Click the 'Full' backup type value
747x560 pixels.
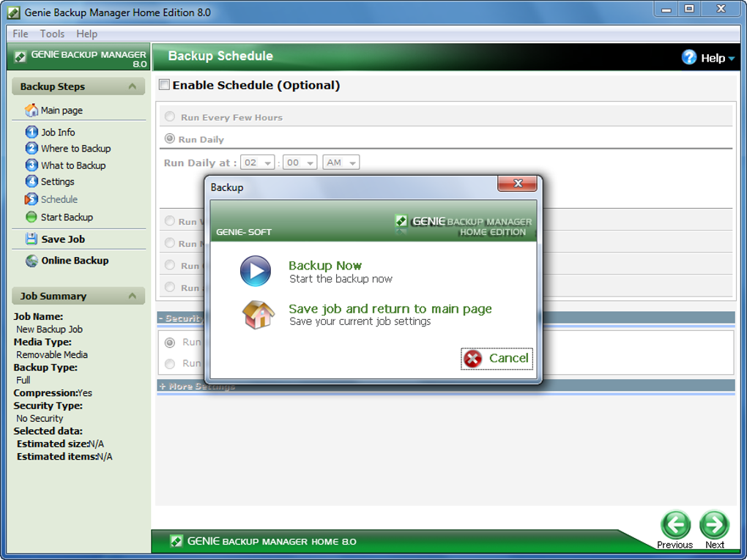tap(23, 380)
